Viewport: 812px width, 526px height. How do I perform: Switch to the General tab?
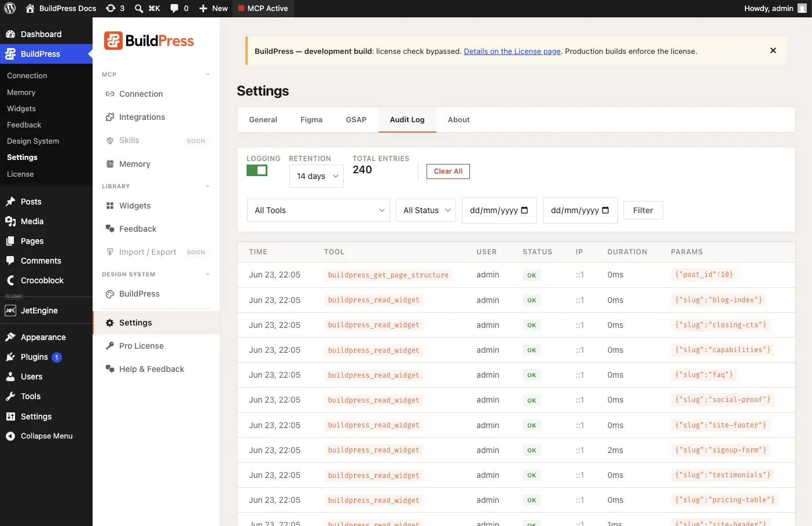point(263,120)
